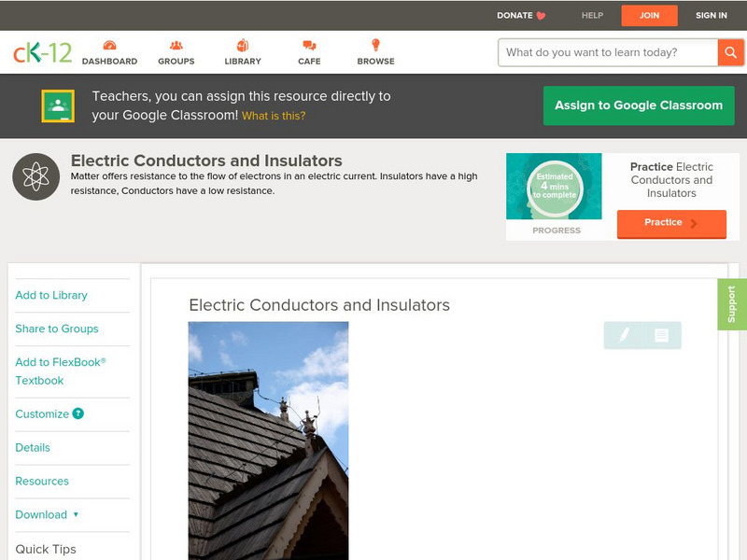Select the Browse lightbulb icon

375,43
